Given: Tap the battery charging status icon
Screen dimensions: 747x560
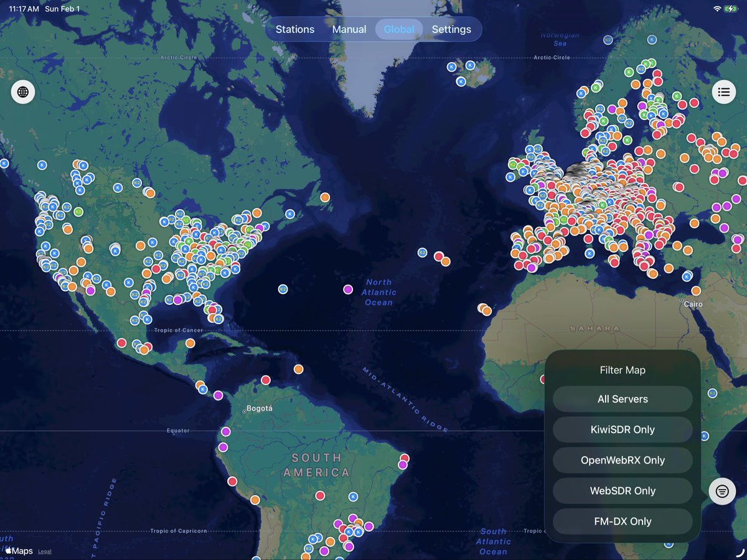Looking at the screenshot, I should tap(731, 9).
